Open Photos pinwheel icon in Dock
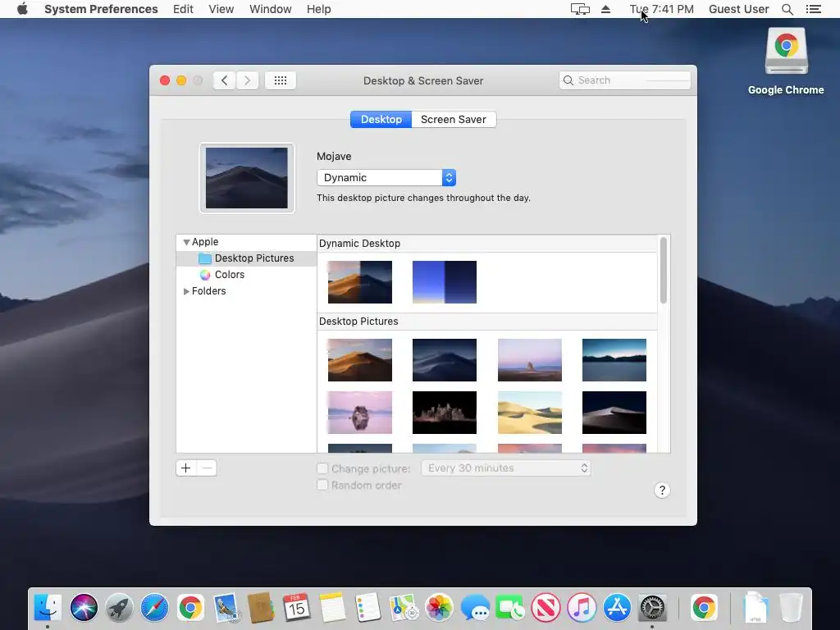The height and width of the screenshot is (630, 840). pos(439,608)
